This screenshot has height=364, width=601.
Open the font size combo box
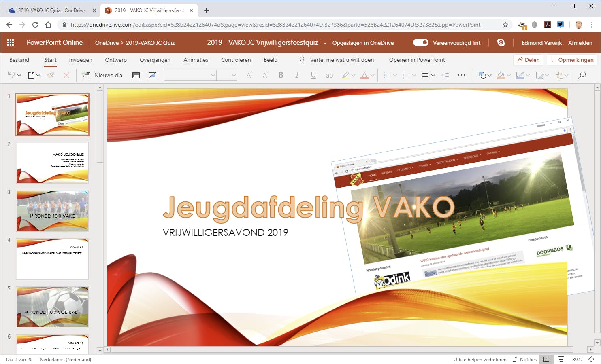click(x=227, y=75)
